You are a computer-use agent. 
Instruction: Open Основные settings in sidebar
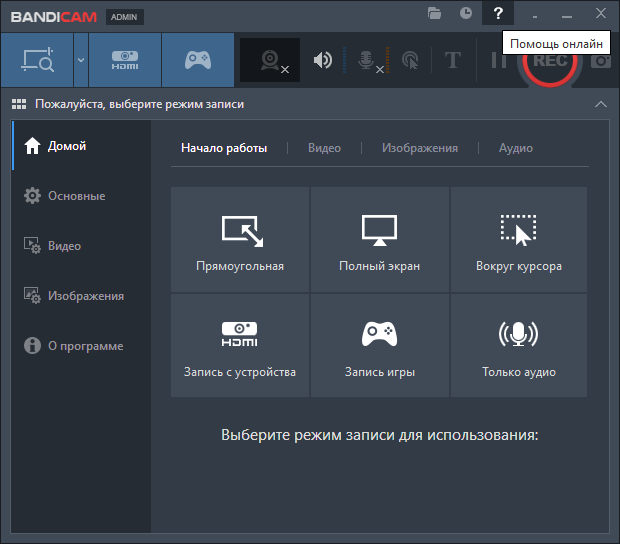point(81,196)
